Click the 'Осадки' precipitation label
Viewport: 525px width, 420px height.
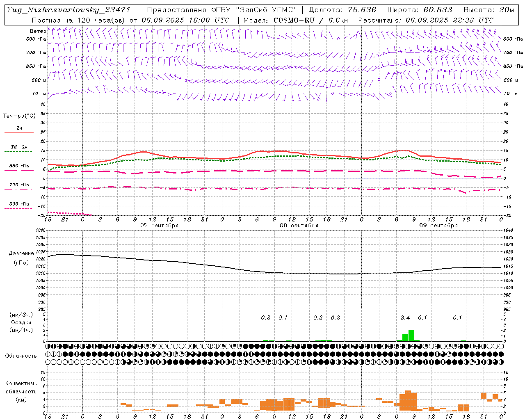21,322
